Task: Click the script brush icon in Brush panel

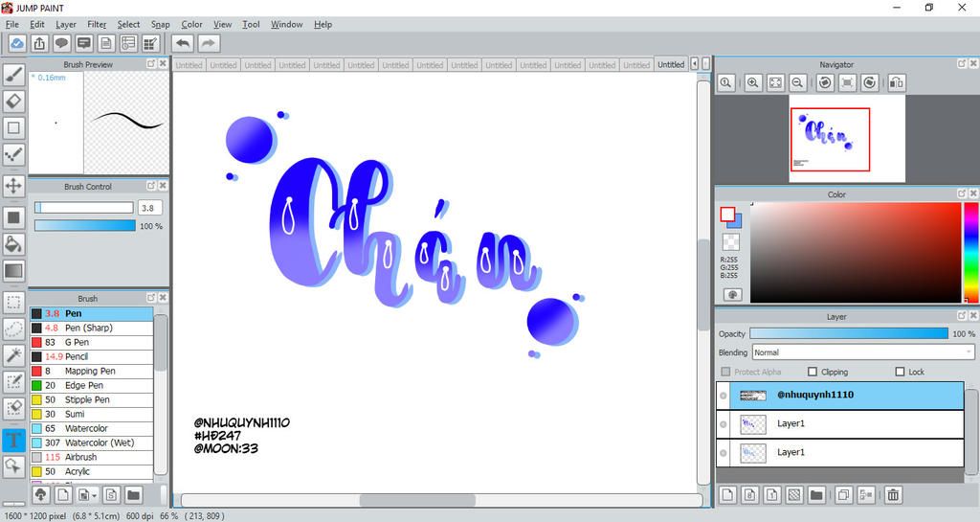Action: tap(111, 495)
